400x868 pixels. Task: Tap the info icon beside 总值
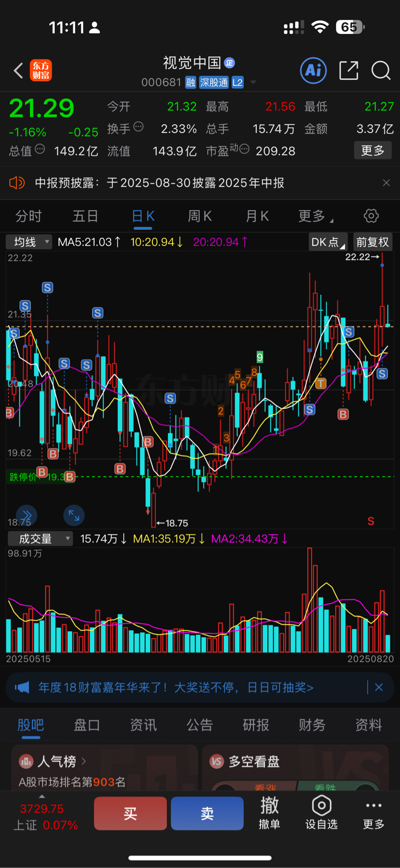[x=40, y=150]
